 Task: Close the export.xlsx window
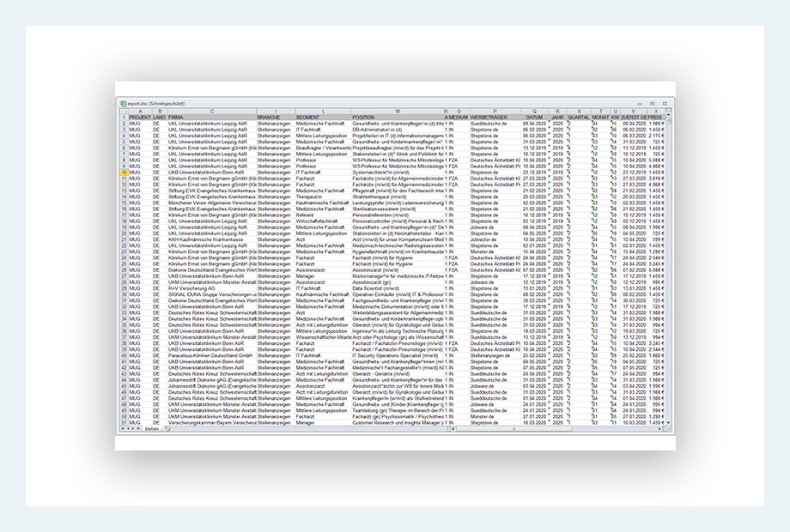click(665, 104)
